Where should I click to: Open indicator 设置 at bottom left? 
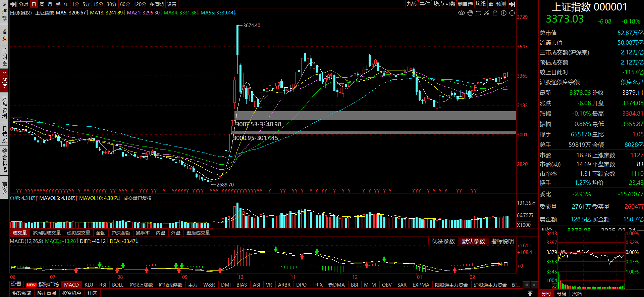click(16, 285)
